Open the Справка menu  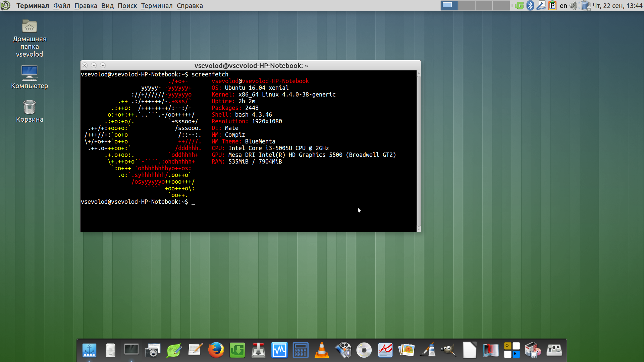click(190, 6)
